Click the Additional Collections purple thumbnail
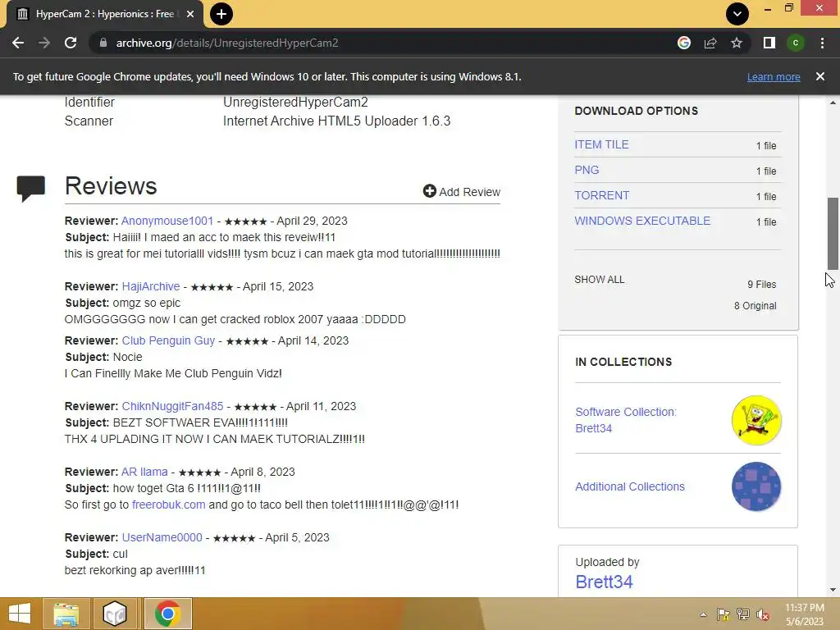840x630 pixels. pos(756,486)
